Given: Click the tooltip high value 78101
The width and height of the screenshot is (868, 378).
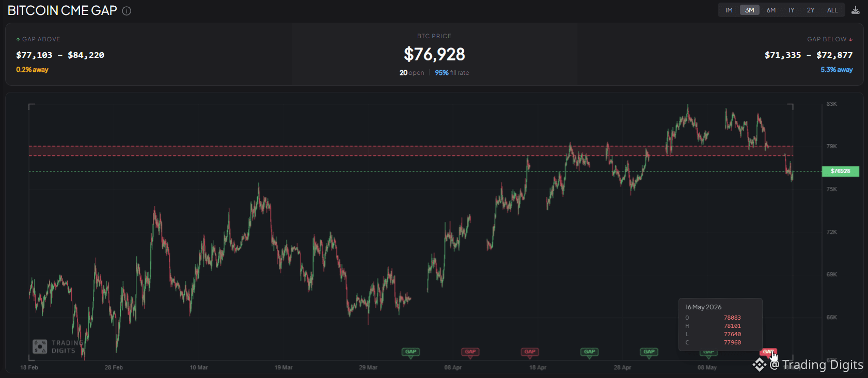Looking at the screenshot, I should (732, 326).
